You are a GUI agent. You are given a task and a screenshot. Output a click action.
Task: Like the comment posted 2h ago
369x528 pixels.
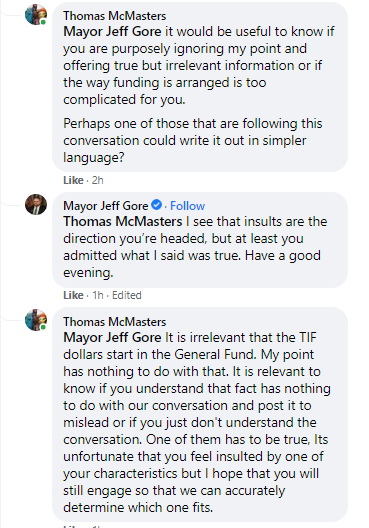click(73, 180)
